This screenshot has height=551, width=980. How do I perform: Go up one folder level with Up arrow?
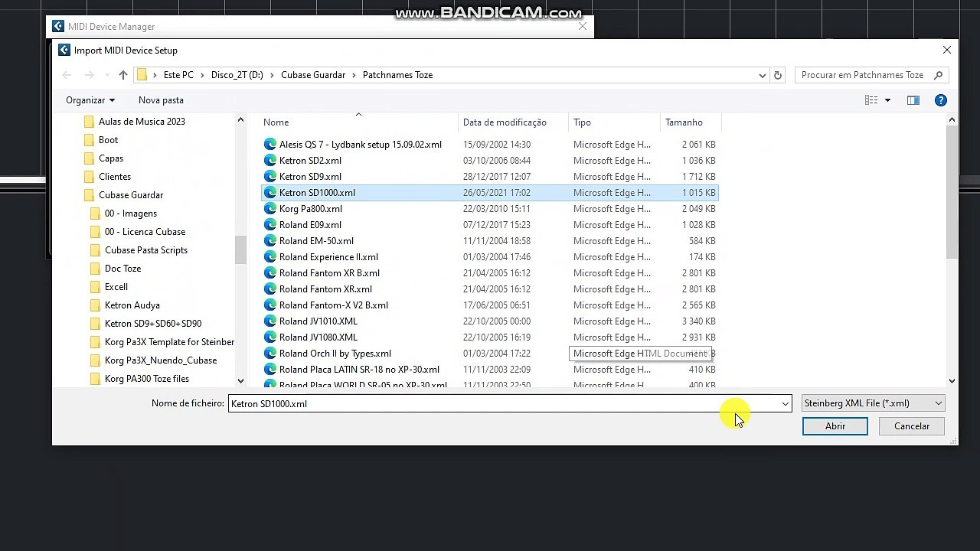click(x=122, y=75)
